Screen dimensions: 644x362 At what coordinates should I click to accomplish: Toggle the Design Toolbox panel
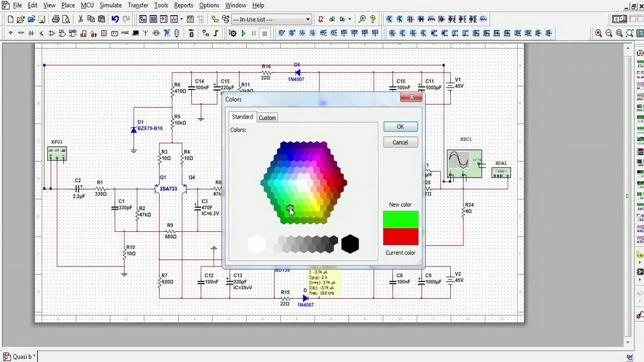[143, 19]
